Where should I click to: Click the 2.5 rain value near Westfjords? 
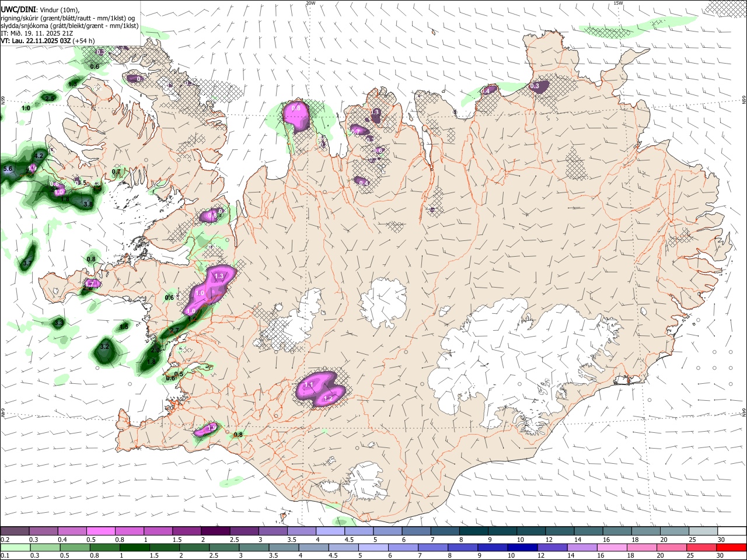click(x=50, y=98)
